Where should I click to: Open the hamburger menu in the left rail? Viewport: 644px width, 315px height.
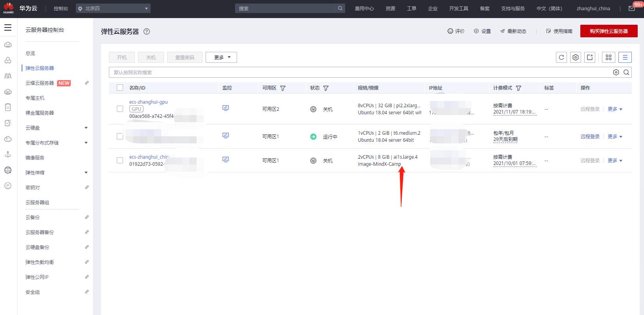[8, 27]
